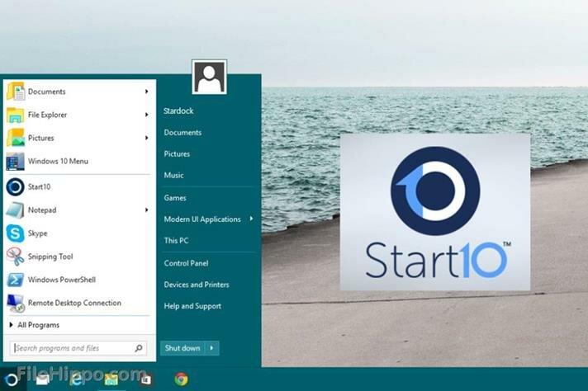Click the Shut down button
588x391 pixels.
(183, 348)
